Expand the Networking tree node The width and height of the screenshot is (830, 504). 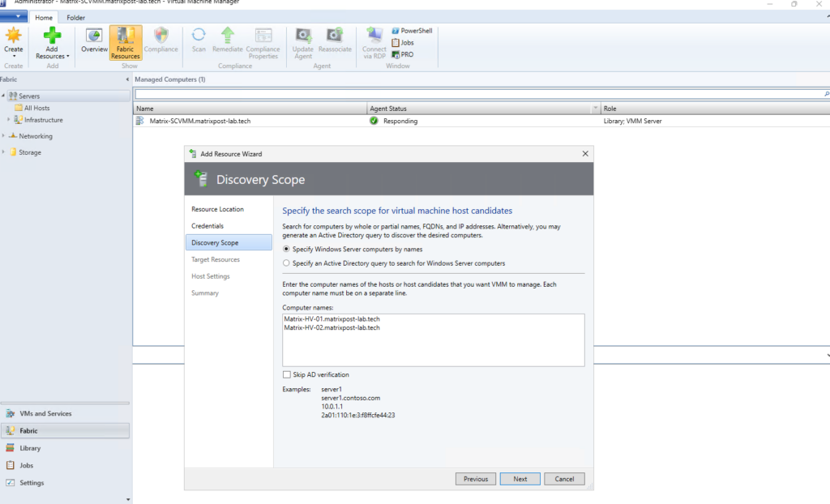(x=3, y=136)
